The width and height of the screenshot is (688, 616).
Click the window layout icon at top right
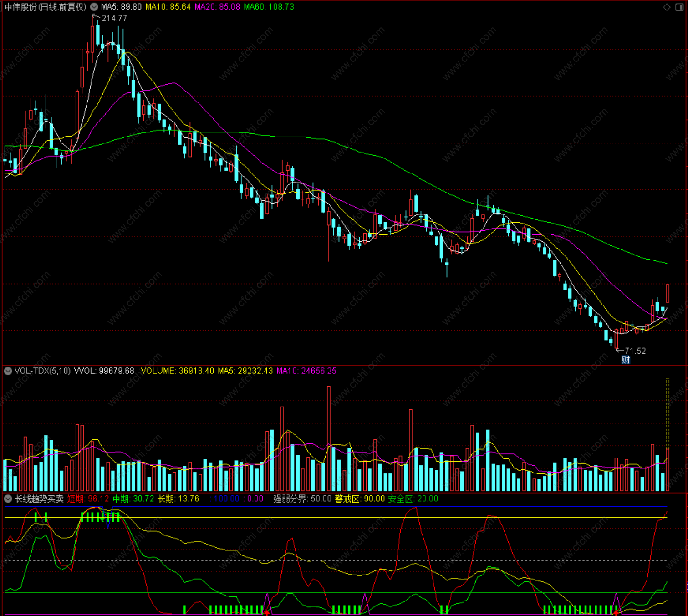679,7
